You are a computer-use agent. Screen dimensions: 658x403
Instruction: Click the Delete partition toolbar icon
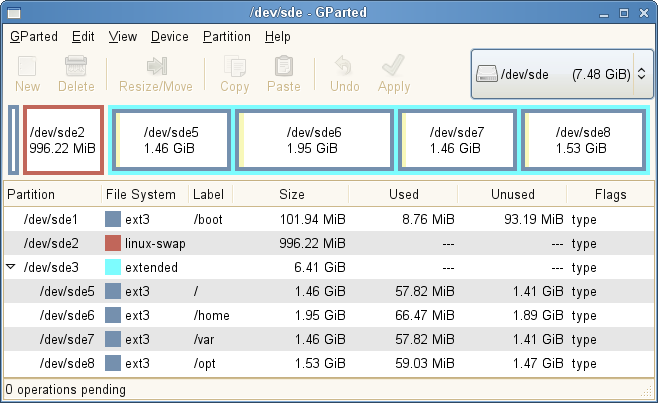[76, 66]
